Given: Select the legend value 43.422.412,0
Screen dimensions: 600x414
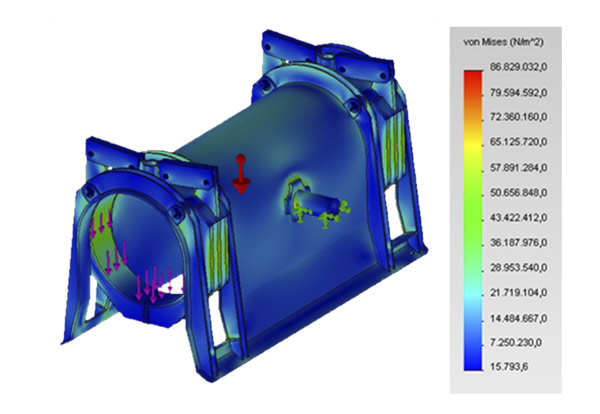Looking at the screenshot, I should [x=518, y=218].
